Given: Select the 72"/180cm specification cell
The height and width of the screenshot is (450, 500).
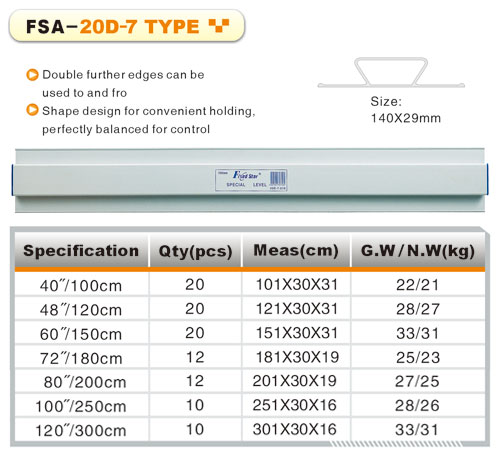Looking at the screenshot, I should coord(82,358).
